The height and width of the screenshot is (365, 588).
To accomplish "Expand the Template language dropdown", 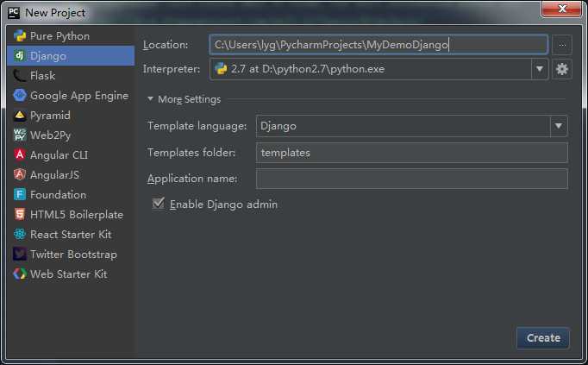I will [x=558, y=126].
